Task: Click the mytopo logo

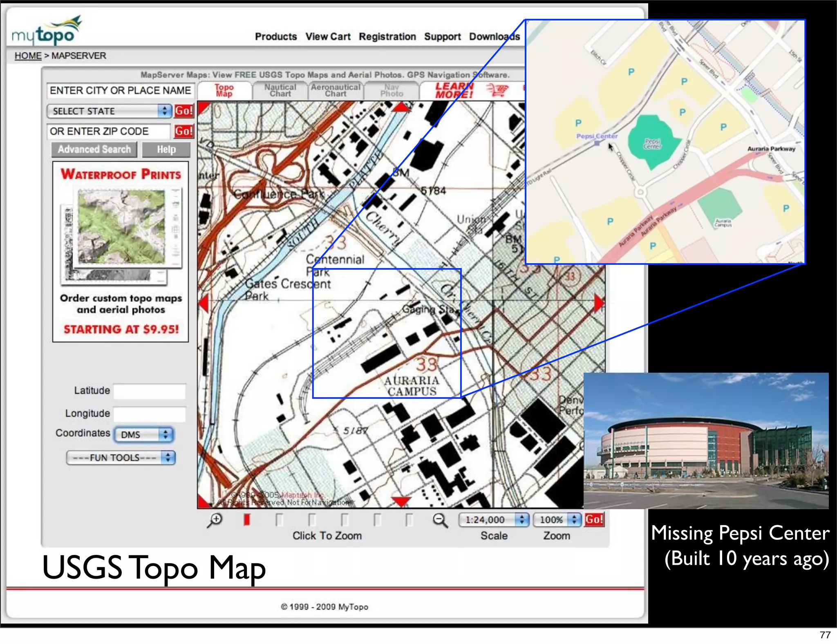Action: (x=46, y=31)
